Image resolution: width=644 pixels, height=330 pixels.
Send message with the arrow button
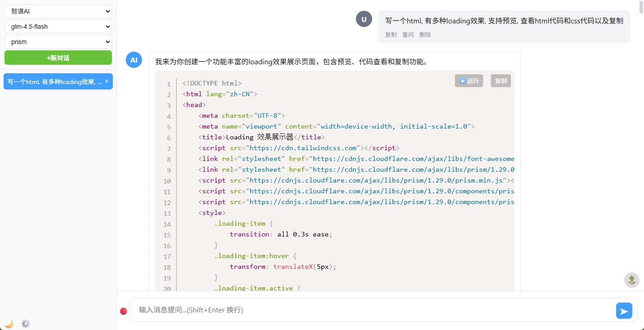(x=624, y=311)
